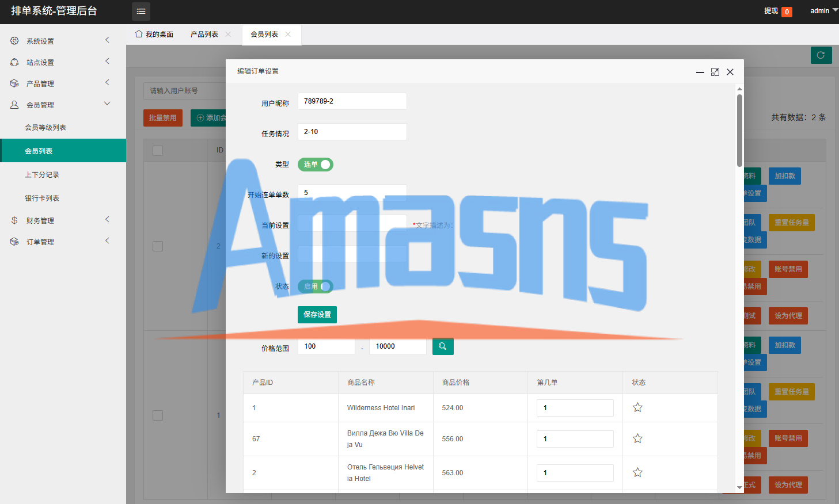Open 银行卡列表 menu item

[42, 198]
